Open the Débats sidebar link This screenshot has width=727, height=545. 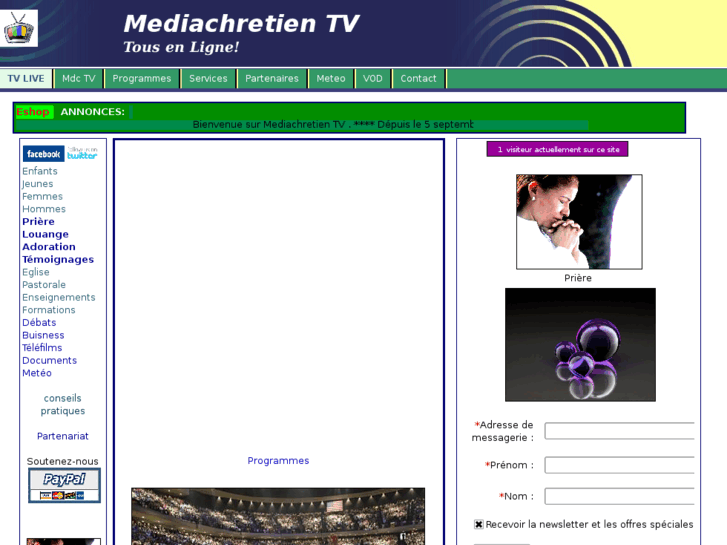point(39,322)
